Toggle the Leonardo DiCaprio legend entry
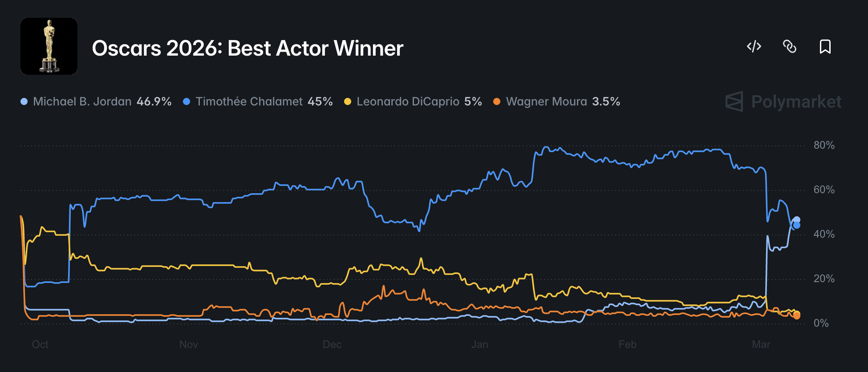Viewport: 868px width, 372px height. pyautogui.click(x=408, y=101)
